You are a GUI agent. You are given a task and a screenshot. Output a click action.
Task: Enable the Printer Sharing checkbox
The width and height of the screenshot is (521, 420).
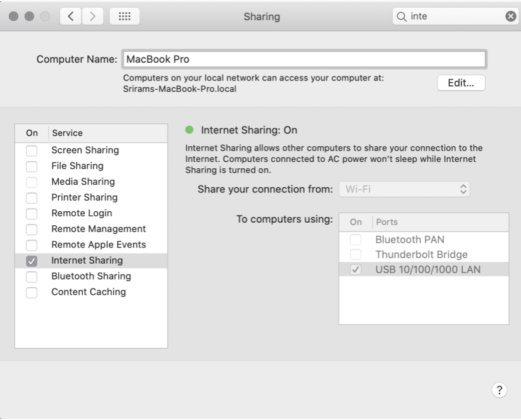click(x=32, y=198)
